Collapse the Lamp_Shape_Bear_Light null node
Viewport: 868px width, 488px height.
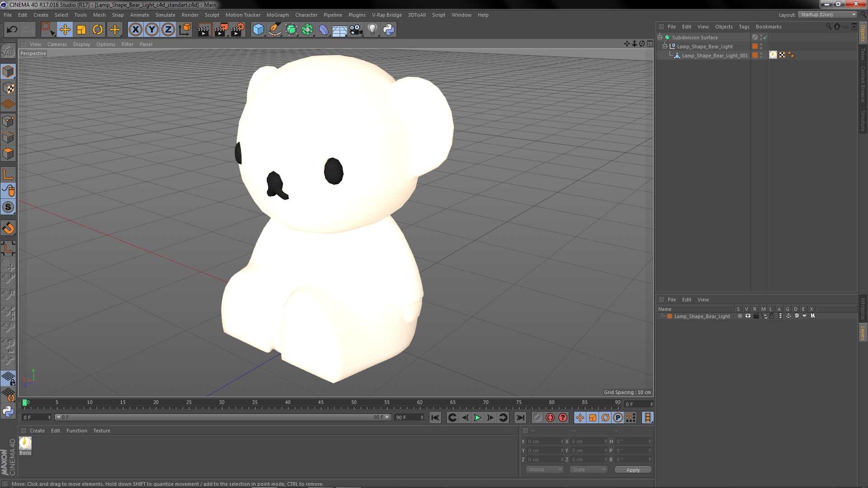tap(665, 47)
